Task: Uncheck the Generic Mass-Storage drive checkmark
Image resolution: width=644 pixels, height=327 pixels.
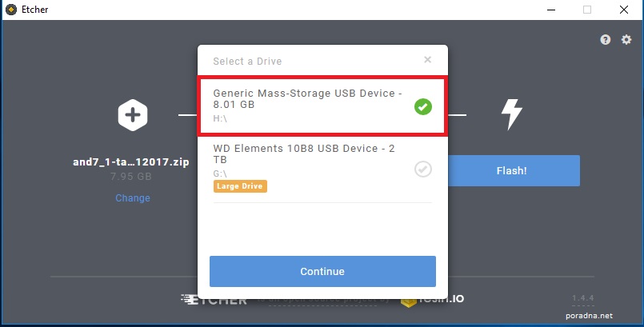Action: click(x=423, y=106)
